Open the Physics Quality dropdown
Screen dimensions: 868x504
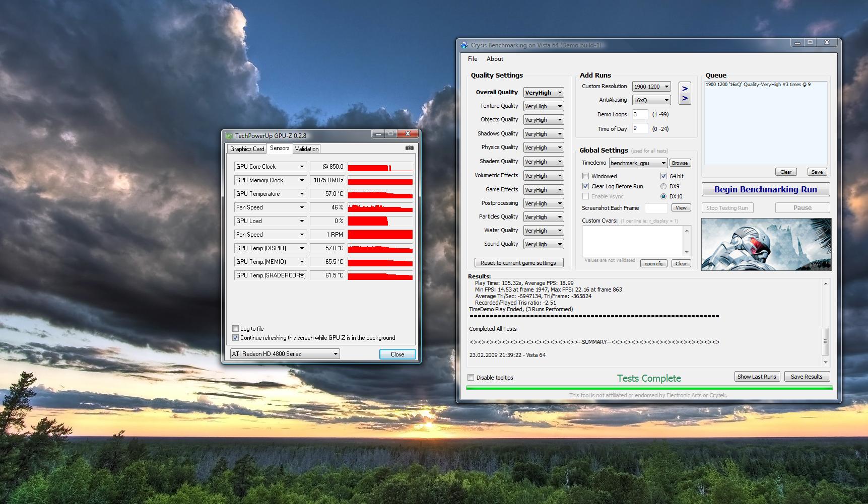[x=544, y=148]
